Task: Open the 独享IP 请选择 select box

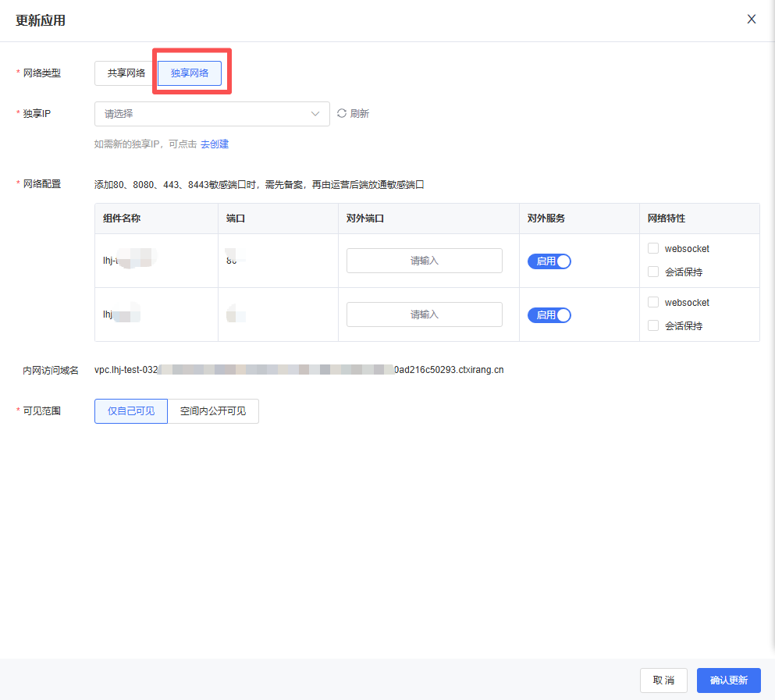Action: click(x=203, y=114)
